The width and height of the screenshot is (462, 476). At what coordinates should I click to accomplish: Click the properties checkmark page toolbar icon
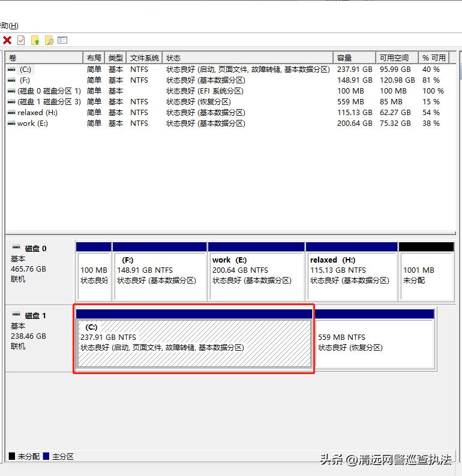[21, 40]
